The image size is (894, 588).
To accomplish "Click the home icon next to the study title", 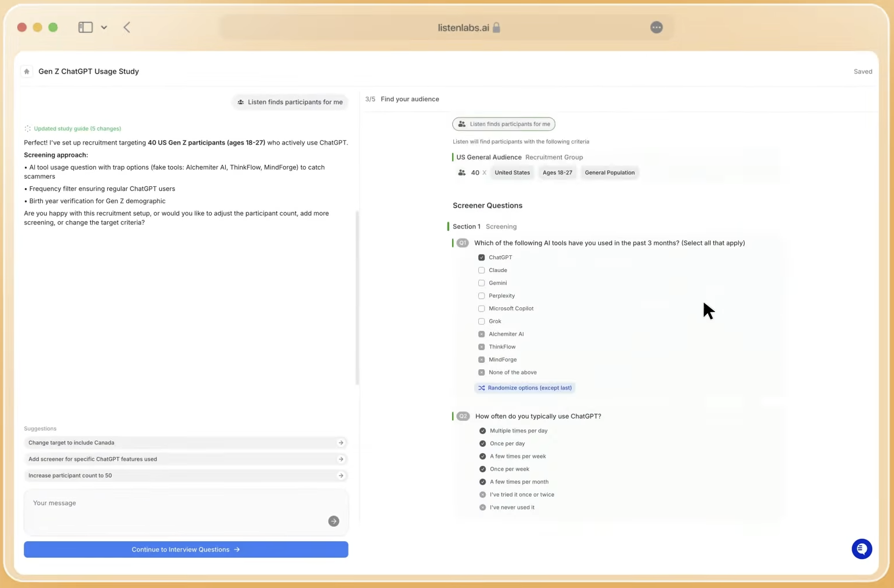I will pos(27,71).
